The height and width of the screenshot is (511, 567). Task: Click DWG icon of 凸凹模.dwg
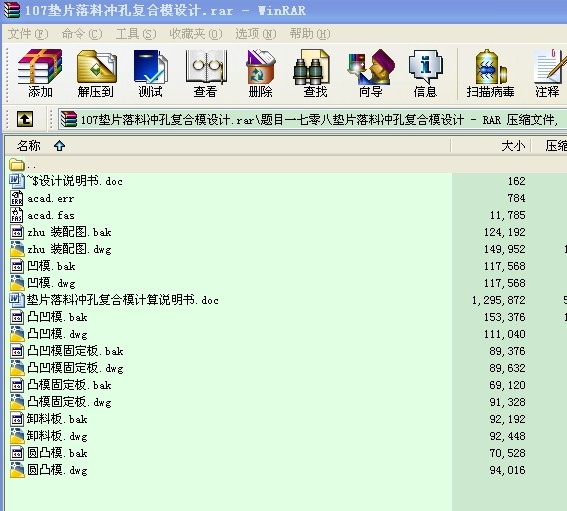[17, 334]
